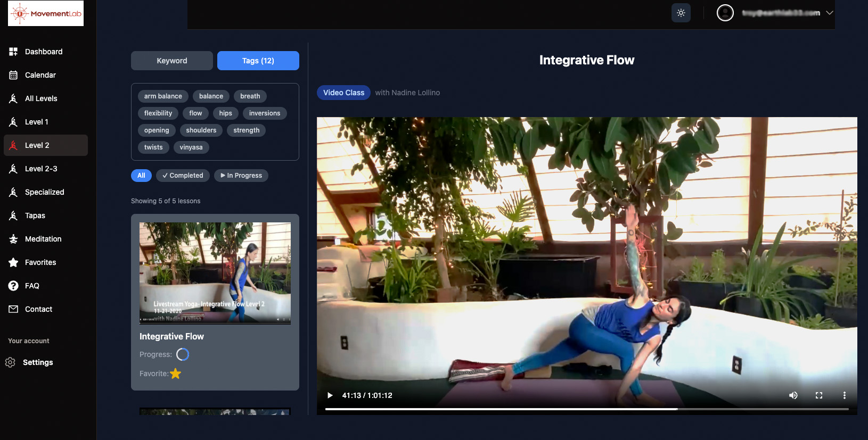The height and width of the screenshot is (440, 868).
Task: Switch to the Keyword search tab
Action: click(171, 61)
